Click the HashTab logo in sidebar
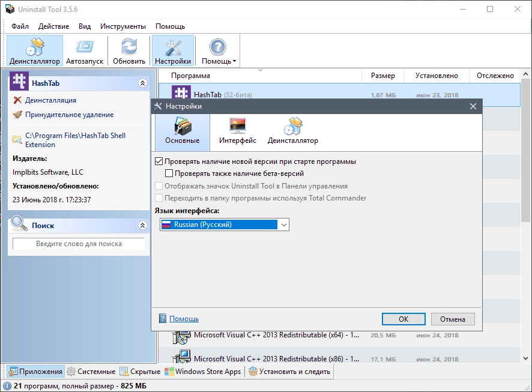The height and width of the screenshot is (392, 532). pyautogui.click(x=19, y=80)
